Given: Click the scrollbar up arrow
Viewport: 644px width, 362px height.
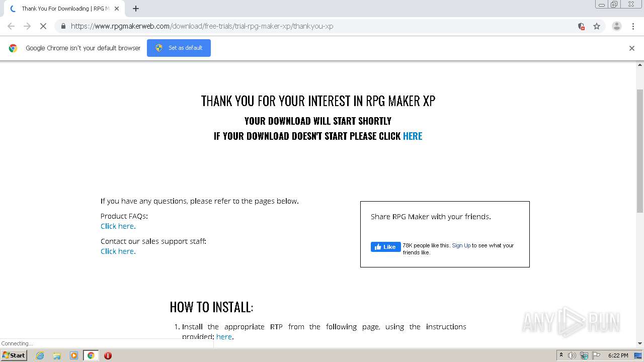Looking at the screenshot, I should tap(640, 65).
